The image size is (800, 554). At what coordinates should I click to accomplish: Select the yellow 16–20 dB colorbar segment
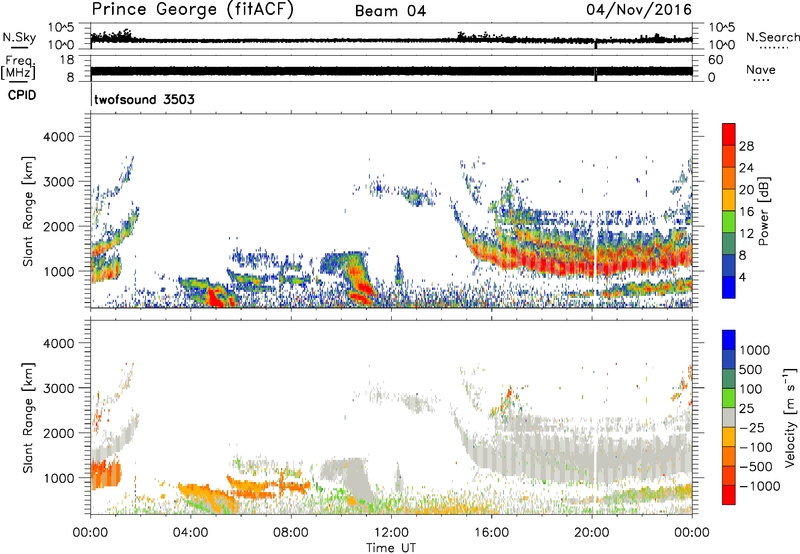coord(729,200)
